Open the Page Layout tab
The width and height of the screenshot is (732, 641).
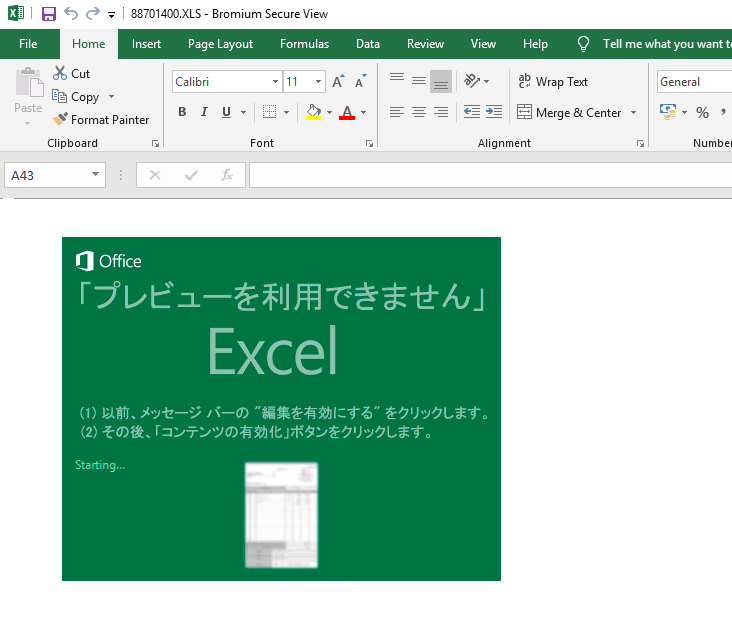point(220,44)
